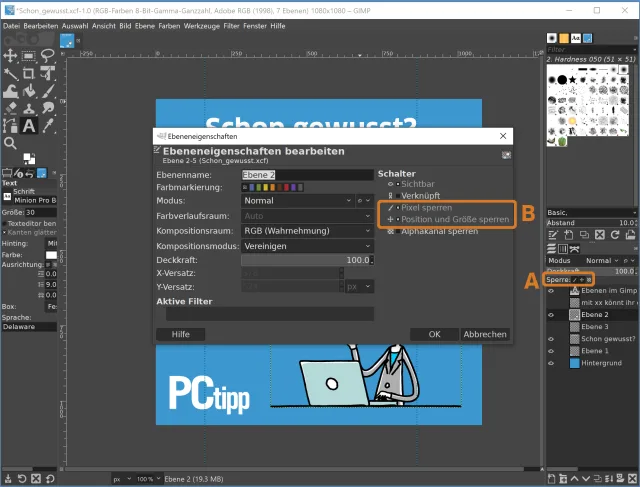Select the Paintbrush tool
Viewport: 640px width, 487px height.
coord(47,91)
